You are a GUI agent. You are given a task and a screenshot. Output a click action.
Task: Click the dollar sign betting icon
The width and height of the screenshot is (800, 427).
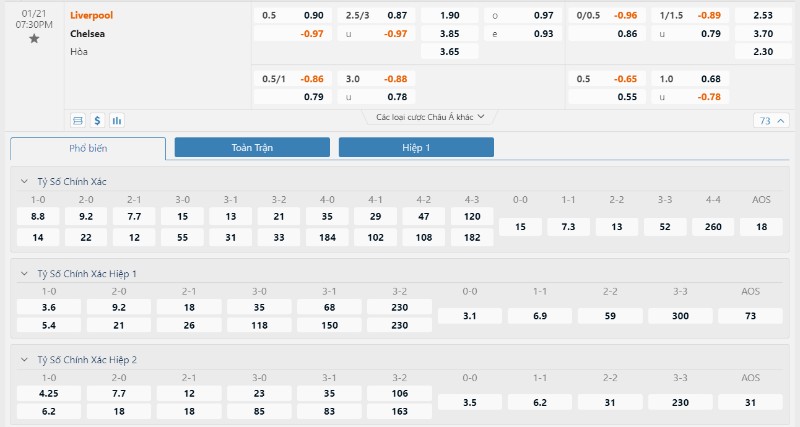[x=97, y=120]
